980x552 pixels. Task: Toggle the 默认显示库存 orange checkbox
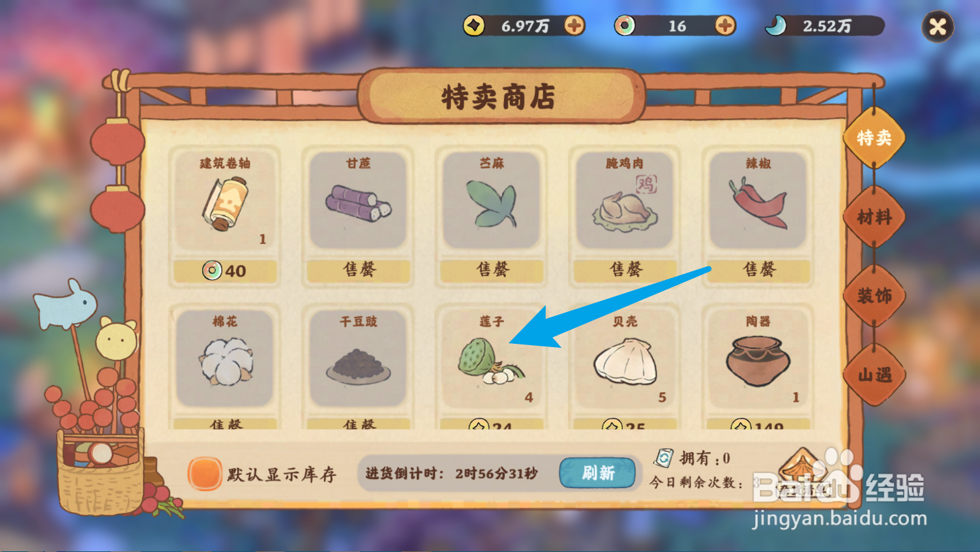pyautogui.click(x=205, y=474)
